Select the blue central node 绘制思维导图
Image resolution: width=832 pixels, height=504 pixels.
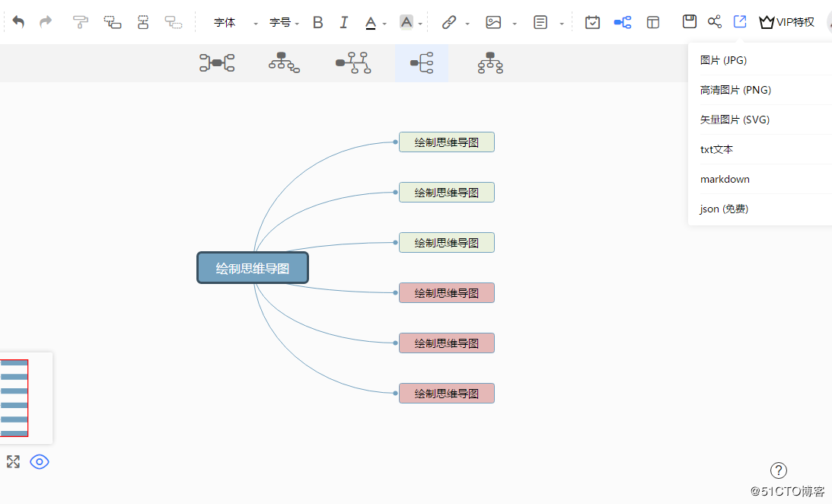pyautogui.click(x=253, y=268)
